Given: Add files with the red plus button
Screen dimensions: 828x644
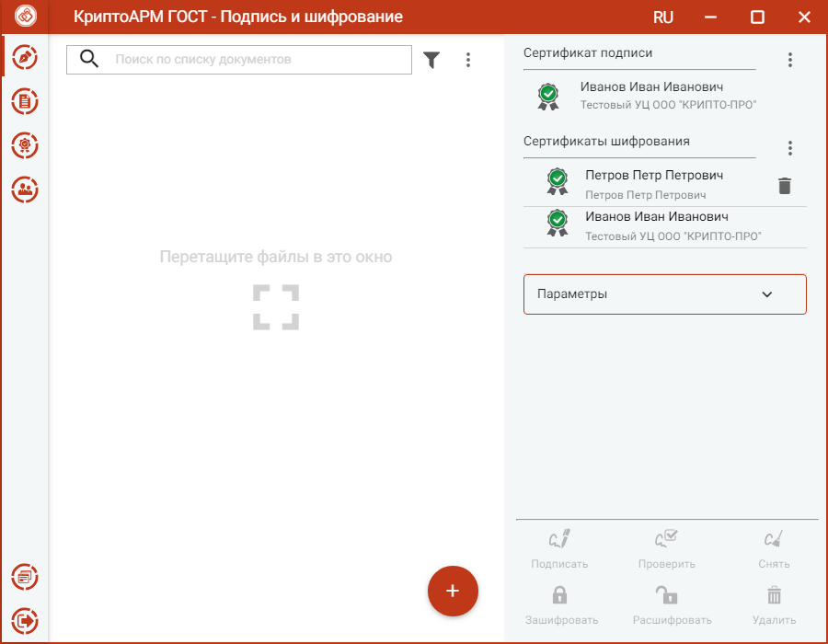Looking at the screenshot, I should 453,591.
